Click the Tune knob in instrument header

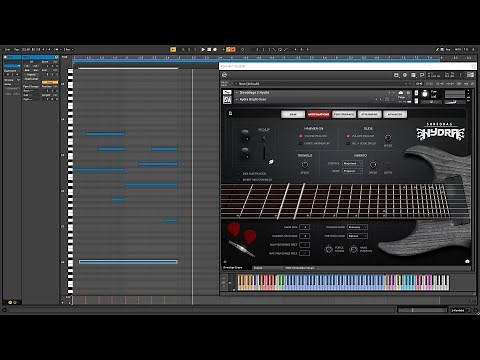pyautogui.click(x=425, y=94)
